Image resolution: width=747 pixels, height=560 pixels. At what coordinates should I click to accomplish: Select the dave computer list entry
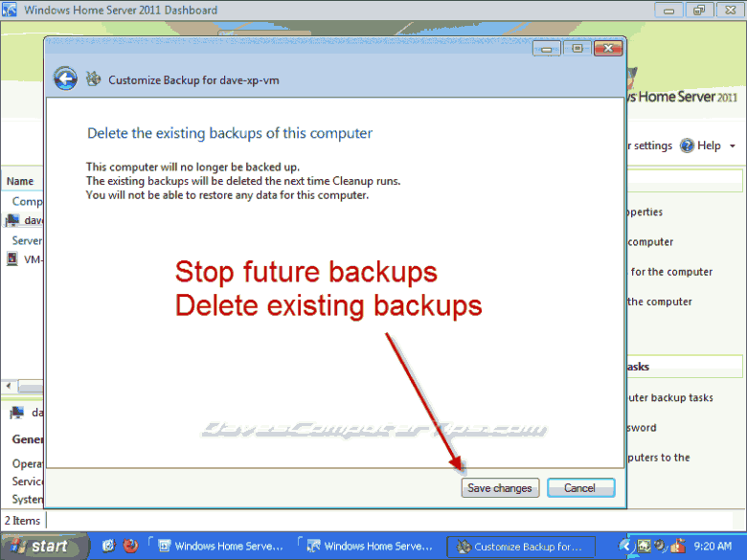pyautogui.click(x=24, y=220)
